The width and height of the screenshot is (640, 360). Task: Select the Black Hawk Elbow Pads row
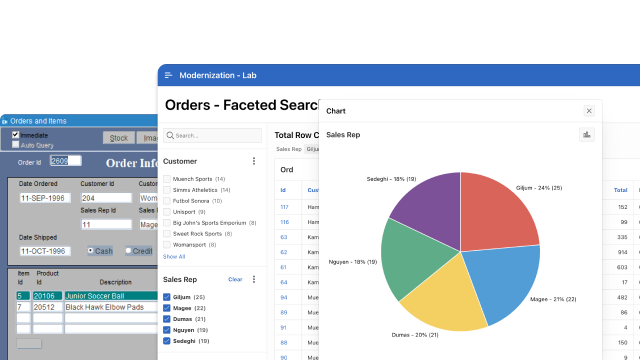tap(111, 307)
